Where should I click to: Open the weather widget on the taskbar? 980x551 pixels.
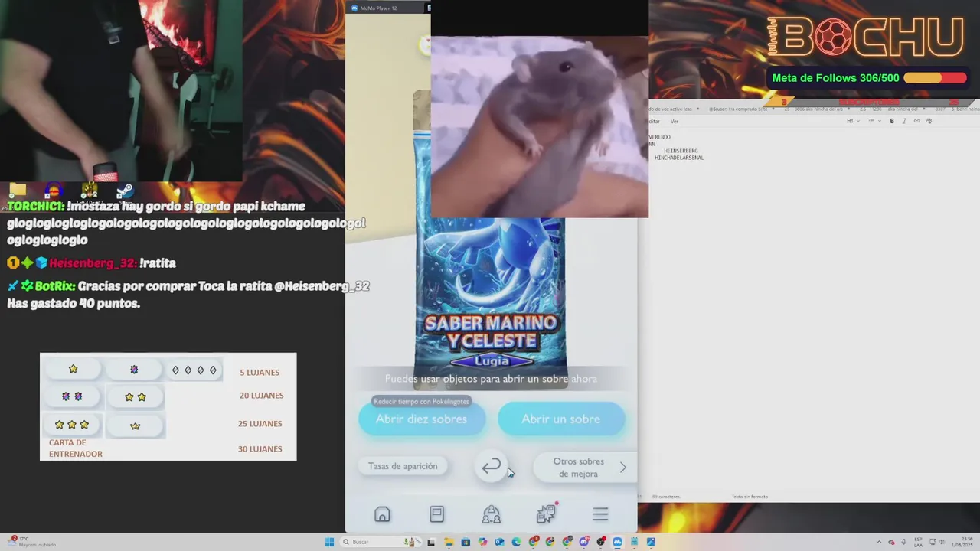tap(31, 542)
